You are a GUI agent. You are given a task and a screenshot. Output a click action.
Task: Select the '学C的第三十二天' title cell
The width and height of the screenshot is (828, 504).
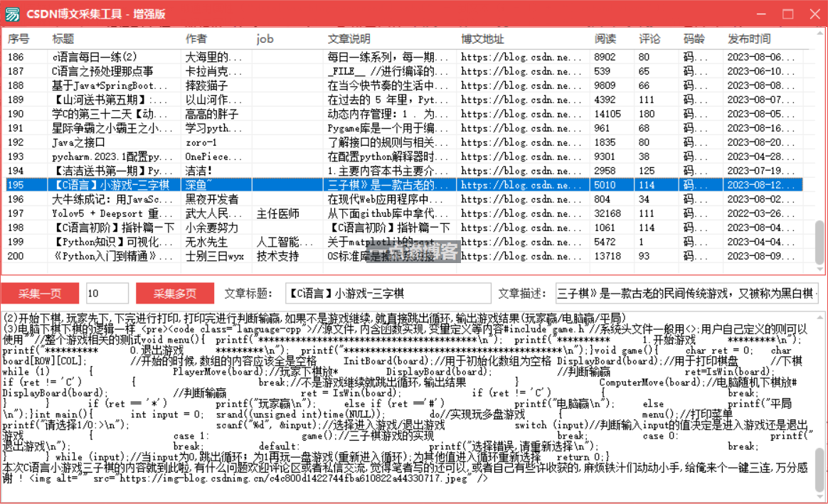point(110,114)
